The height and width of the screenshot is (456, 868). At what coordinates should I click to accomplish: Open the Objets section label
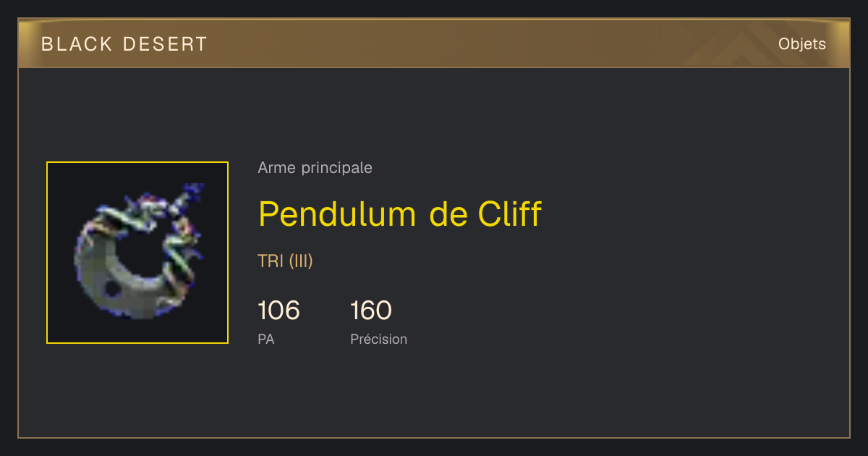point(802,44)
